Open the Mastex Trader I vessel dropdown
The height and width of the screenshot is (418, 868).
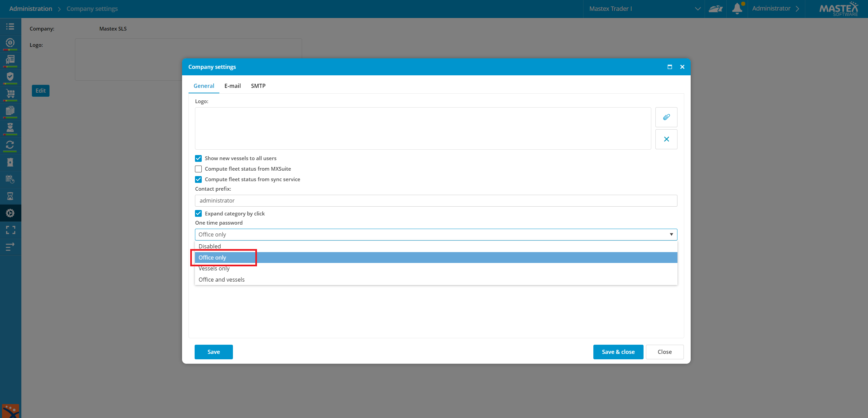click(644, 9)
